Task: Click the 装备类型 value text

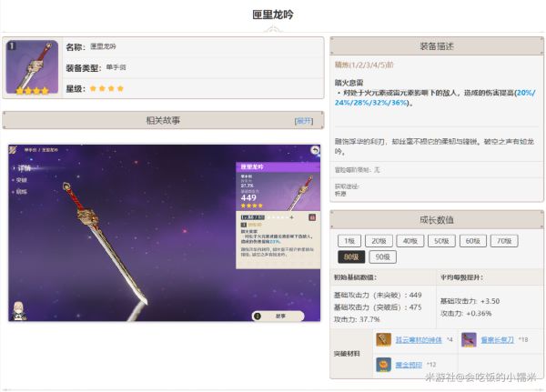Action: [116, 67]
